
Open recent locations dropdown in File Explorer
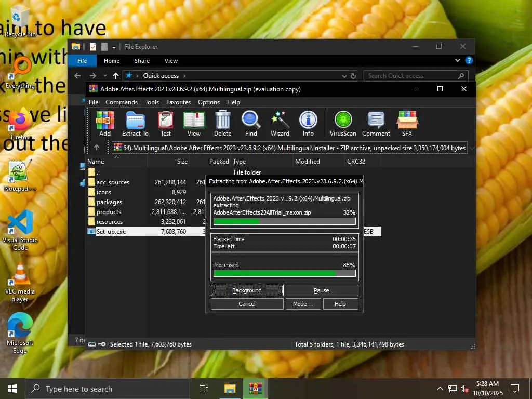(105, 76)
